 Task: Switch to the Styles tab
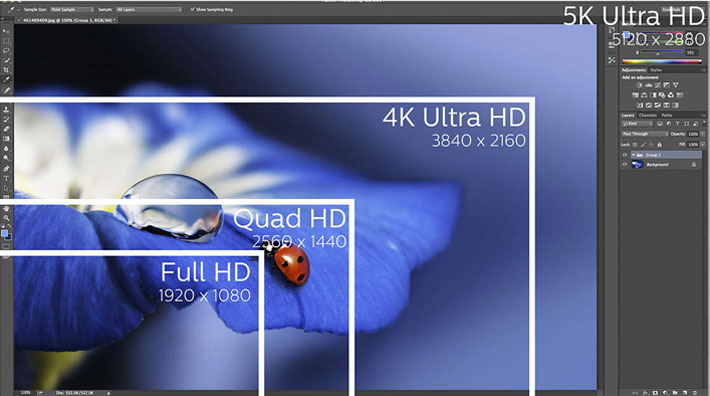[x=656, y=70]
